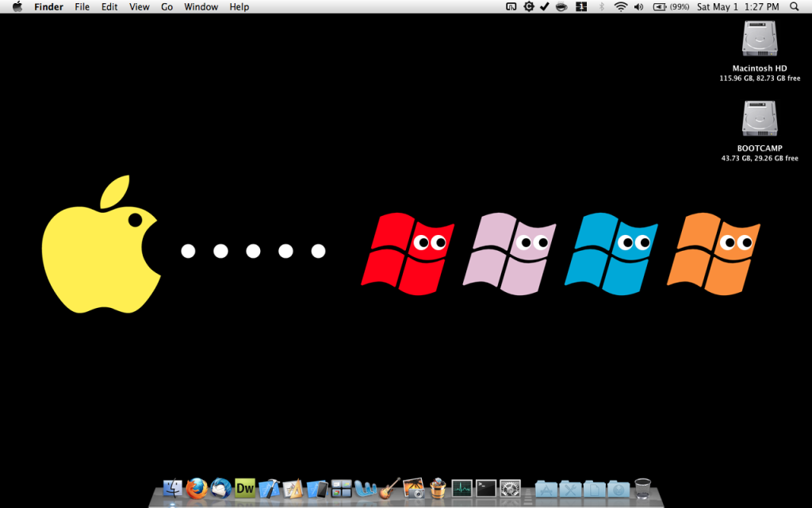Image resolution: width=812 pixels, height=508 pixels.
Task: Launch Microsoft Word from the Dock
Action: pos(365,488)
